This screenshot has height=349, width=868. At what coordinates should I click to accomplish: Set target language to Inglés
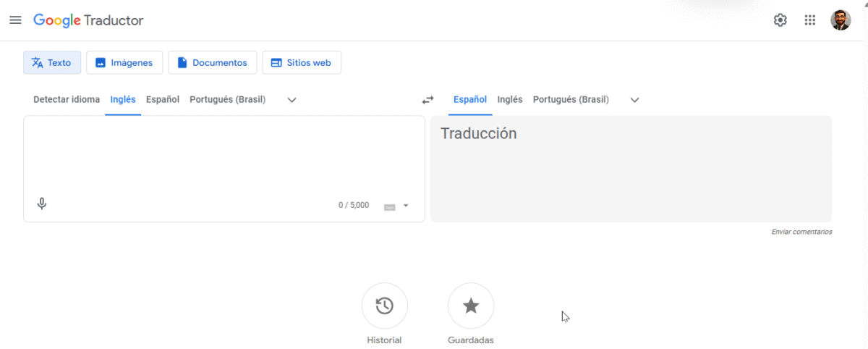(510, 100)
